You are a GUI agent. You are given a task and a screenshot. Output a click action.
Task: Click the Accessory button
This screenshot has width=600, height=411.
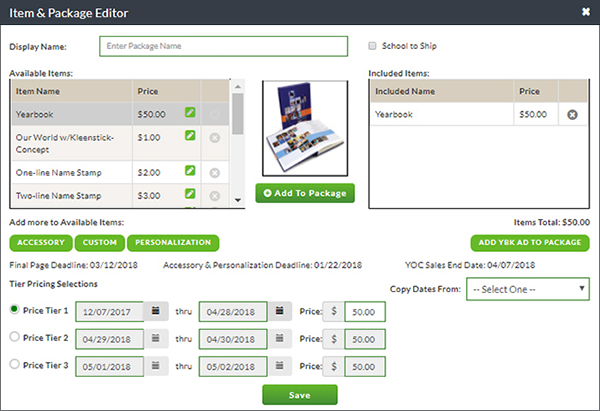[40, 242]
